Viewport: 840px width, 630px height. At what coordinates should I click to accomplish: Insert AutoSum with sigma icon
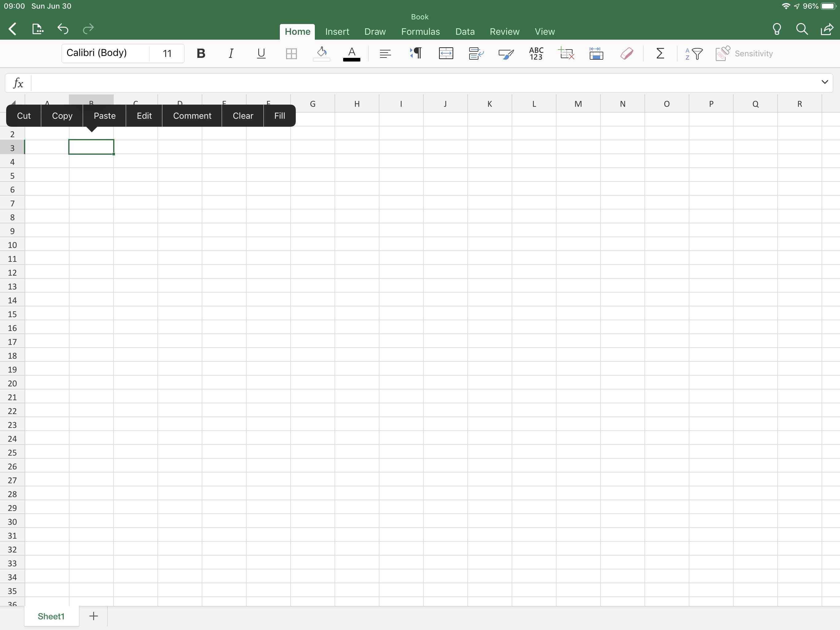[660, 54]
